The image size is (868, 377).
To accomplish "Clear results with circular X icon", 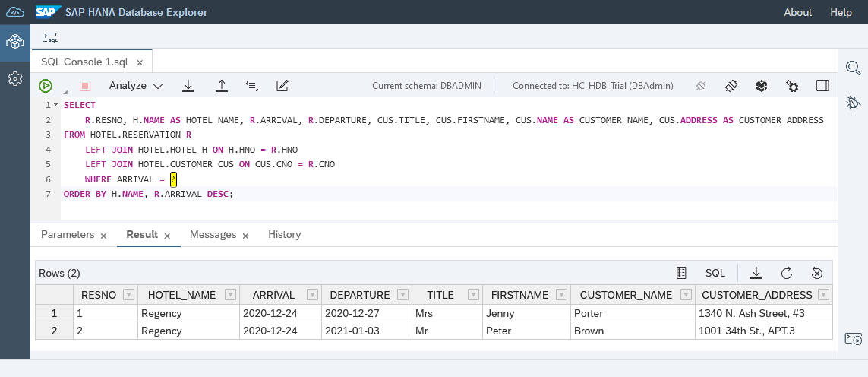I will [817, 273].
